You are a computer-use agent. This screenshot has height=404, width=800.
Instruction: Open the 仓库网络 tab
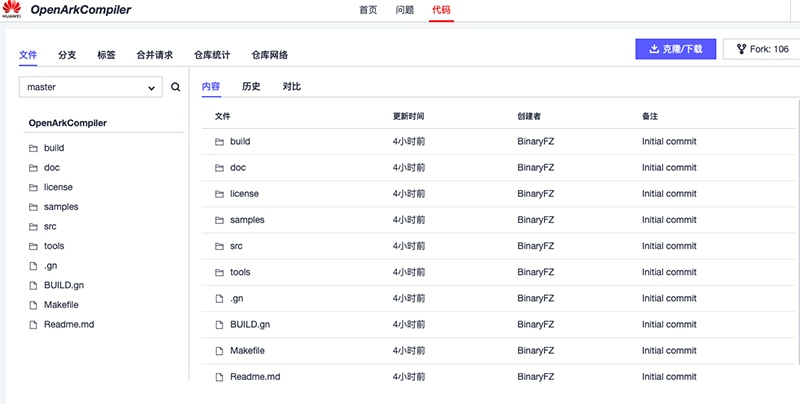click(x=269, y=55)
